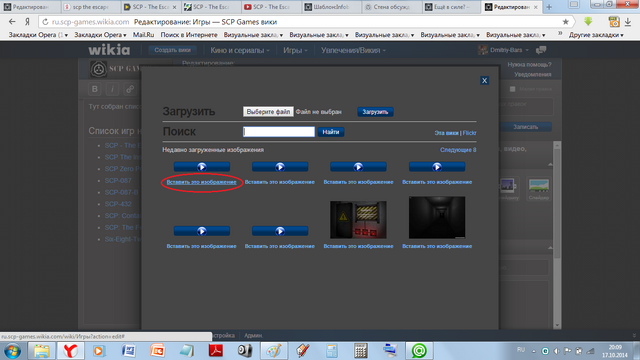Expand the Игры menu in Wikia header
The width and height of the screenshot is (640, 360).
click(x=295, y=50)
